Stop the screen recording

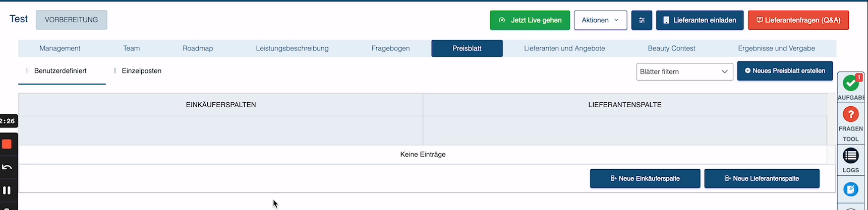(x=7, y=145)
